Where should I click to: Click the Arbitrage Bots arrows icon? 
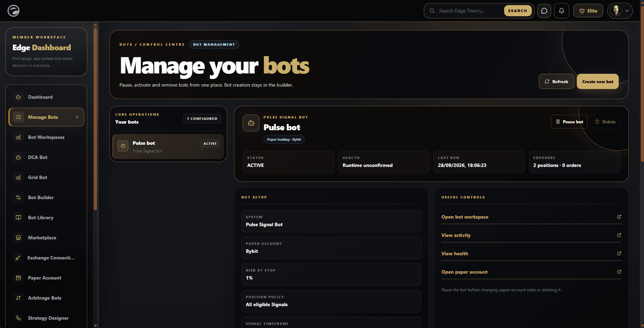click(18, 298)
